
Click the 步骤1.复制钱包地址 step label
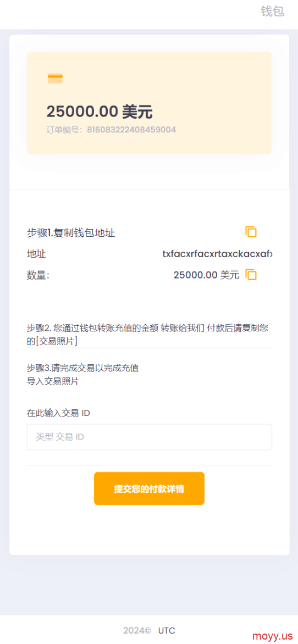coord(71,234)
